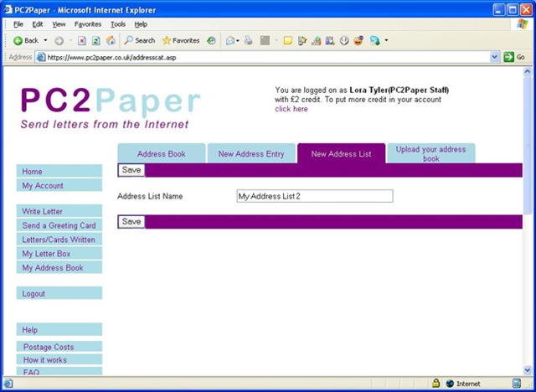Go to browser Home page icon
This screenshot has height=392, width=536.
111,41
